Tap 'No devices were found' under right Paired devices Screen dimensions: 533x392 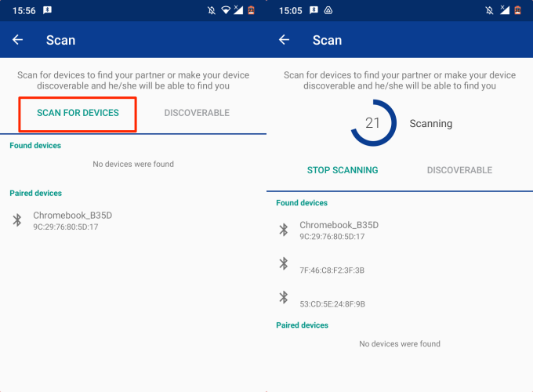(400, 343)
